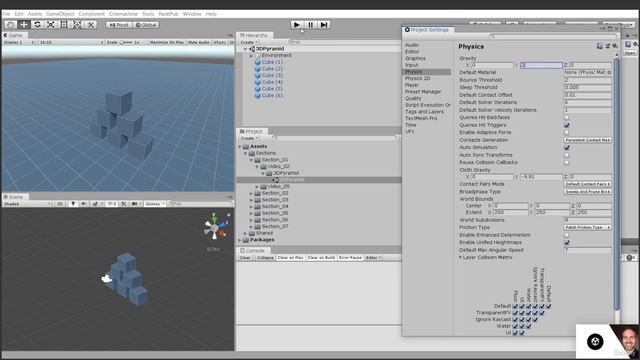
Task: Toggle Reuse Collision Callbacks checkbox
Action: 567,162
